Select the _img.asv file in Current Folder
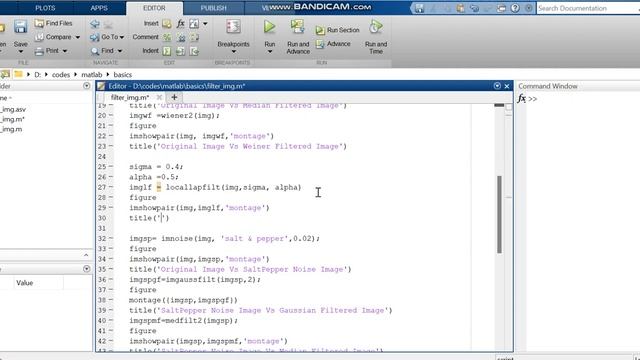Image resolution: width=640 pixels, height=360 pixels. point(13,109)
